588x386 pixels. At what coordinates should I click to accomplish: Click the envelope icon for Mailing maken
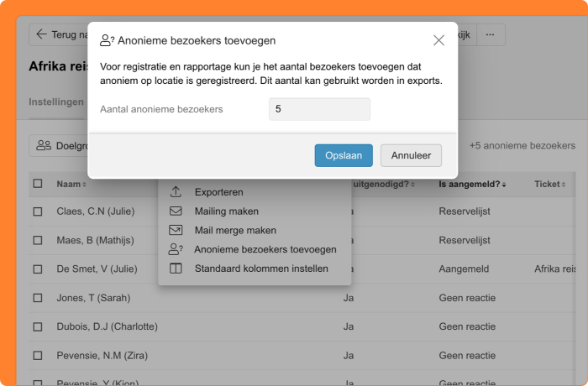point(176,211)
